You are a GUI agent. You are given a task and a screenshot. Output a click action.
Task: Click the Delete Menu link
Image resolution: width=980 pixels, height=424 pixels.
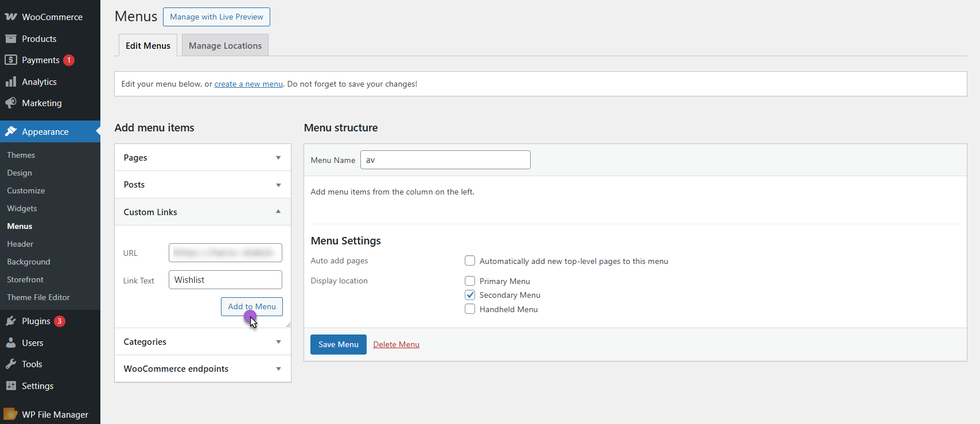click(396, 344)
